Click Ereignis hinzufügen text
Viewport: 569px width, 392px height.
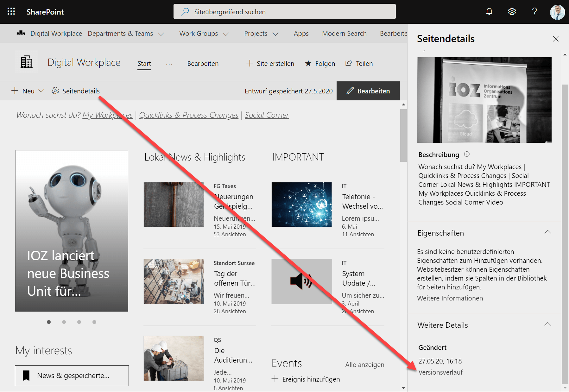pos(311,379)
